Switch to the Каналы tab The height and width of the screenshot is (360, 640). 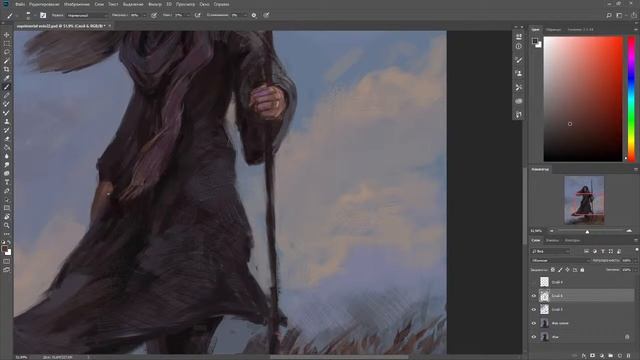552,240
